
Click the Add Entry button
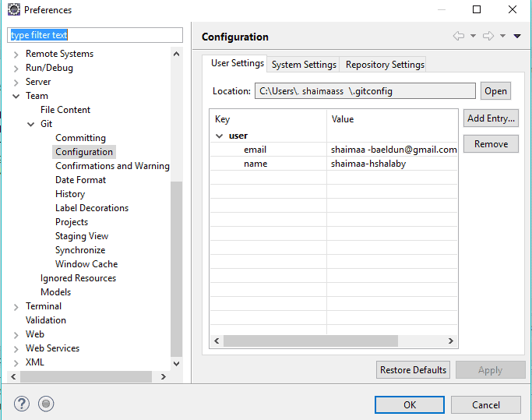[x=490, y=118]
